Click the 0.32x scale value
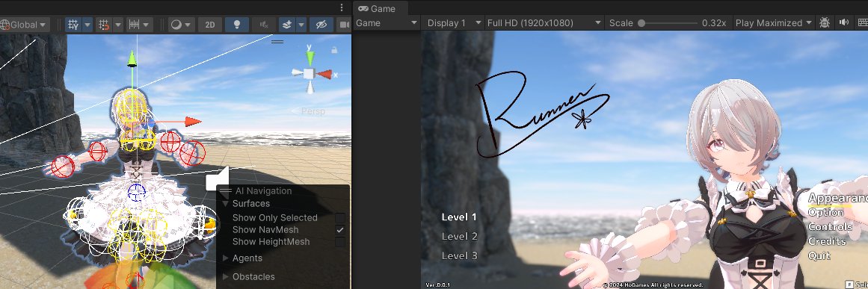The height and width of the screenshot is (289, 868). click(x=714, y=23)
